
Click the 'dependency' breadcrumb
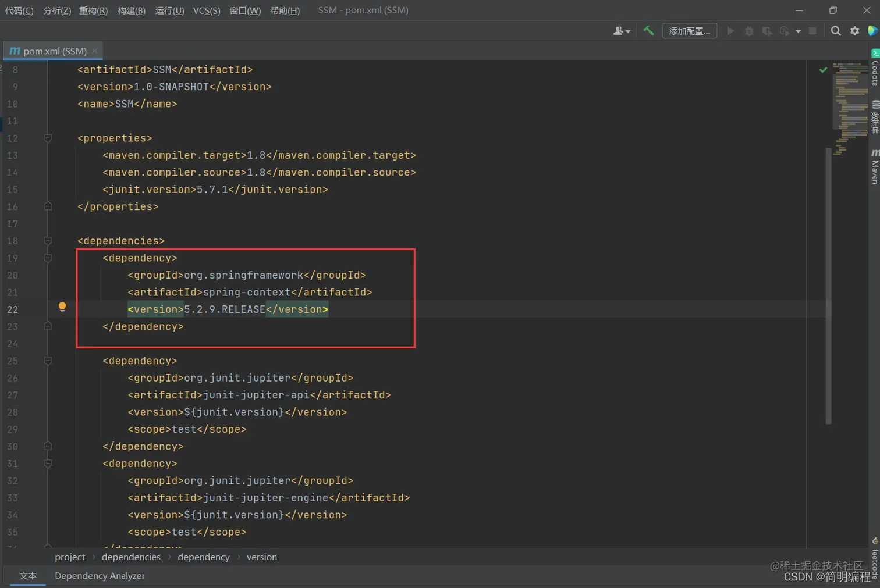[x=204, y=557]
